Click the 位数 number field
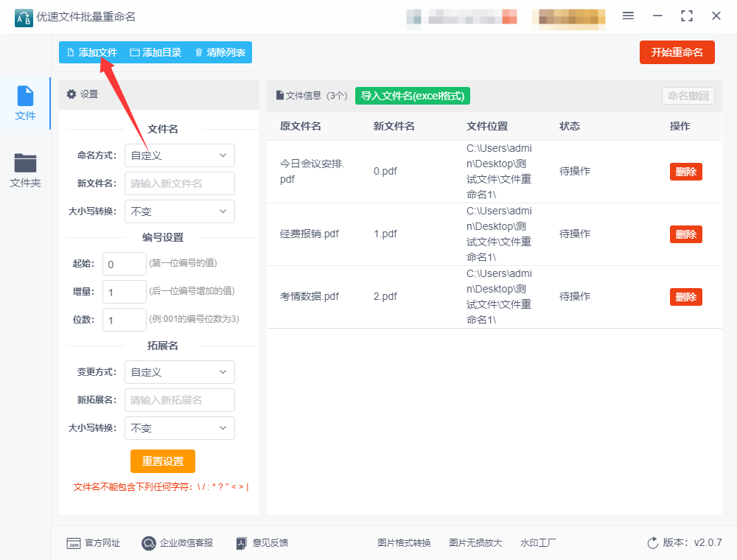Image resolution: width=737 pixels, height=560 pixels. tap(124, 320)
